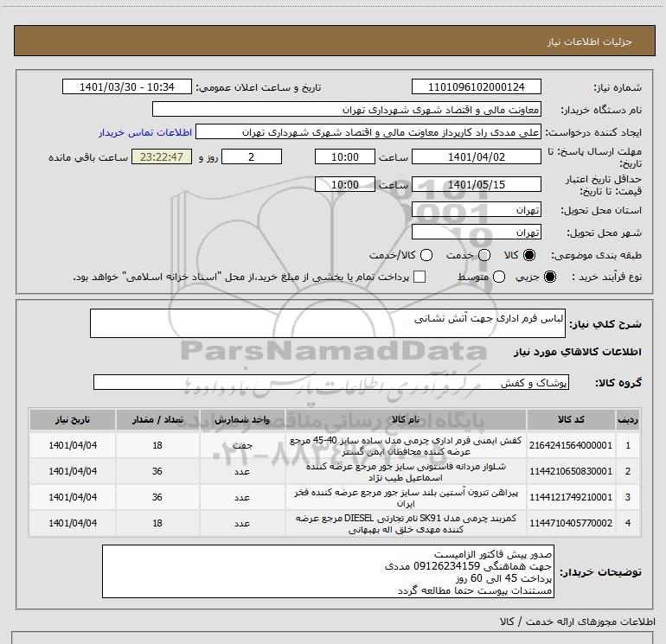Click the توضیحات خریدار notes box
This screenshot has width=666, height=644.
(328, 571)
